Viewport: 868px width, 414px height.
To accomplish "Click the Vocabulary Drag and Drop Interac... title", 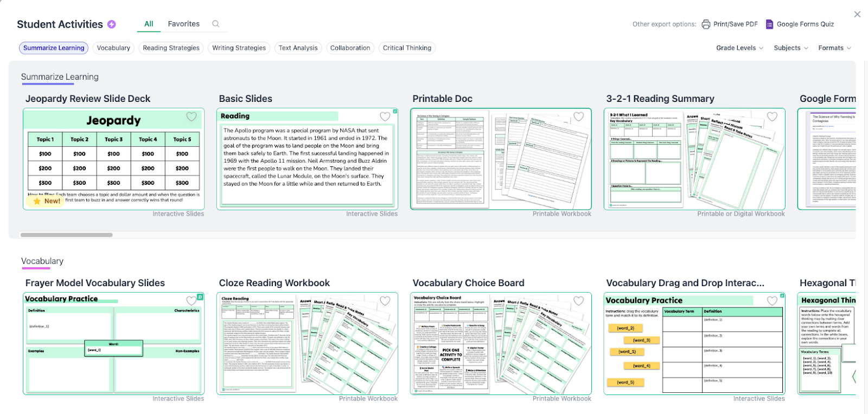I will tap(685, 283).
